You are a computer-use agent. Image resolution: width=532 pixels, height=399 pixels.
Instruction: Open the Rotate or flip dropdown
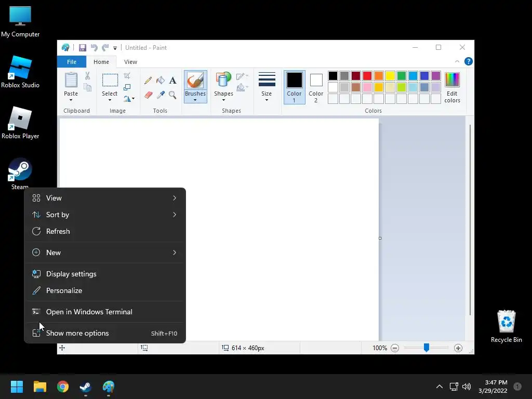129,99
